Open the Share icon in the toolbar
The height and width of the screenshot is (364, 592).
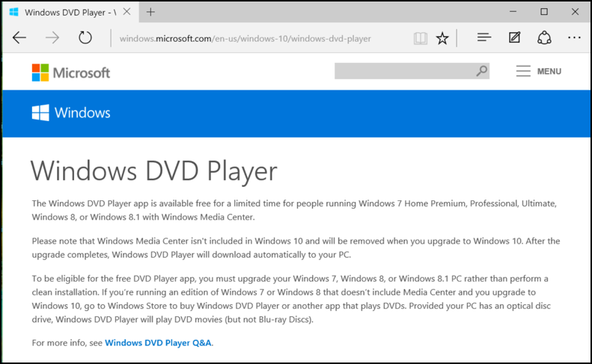(x=544, y=37)
